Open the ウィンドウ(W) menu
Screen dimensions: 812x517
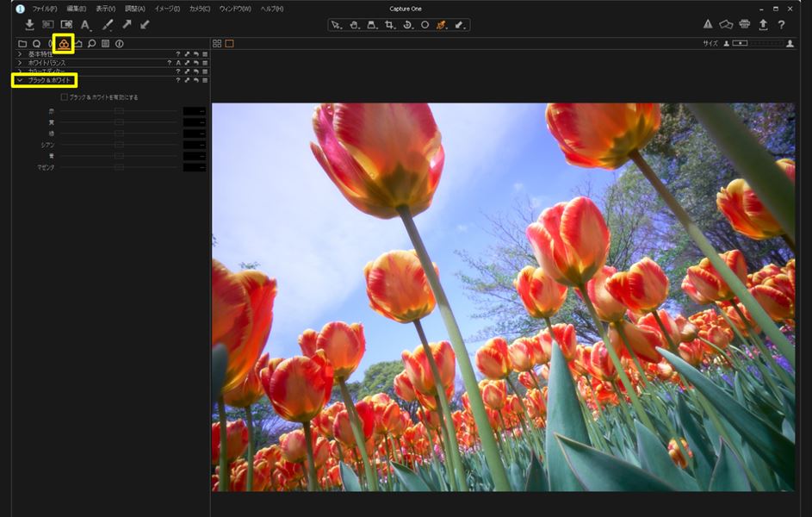(235, 9)
